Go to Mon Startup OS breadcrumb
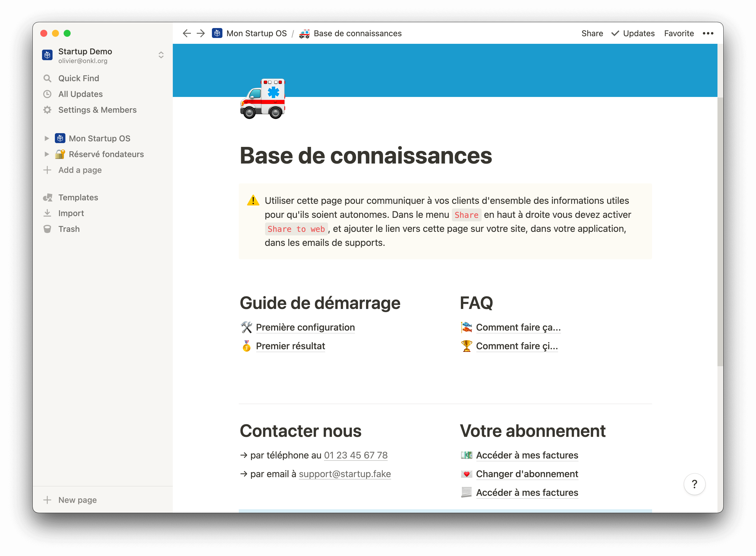756x556 pixels. [256, 33]
